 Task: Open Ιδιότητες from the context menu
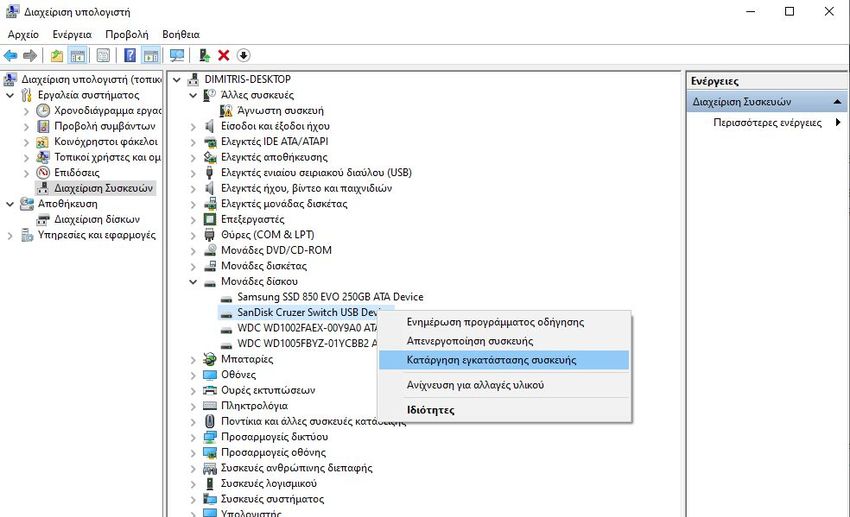click(505, 410)
